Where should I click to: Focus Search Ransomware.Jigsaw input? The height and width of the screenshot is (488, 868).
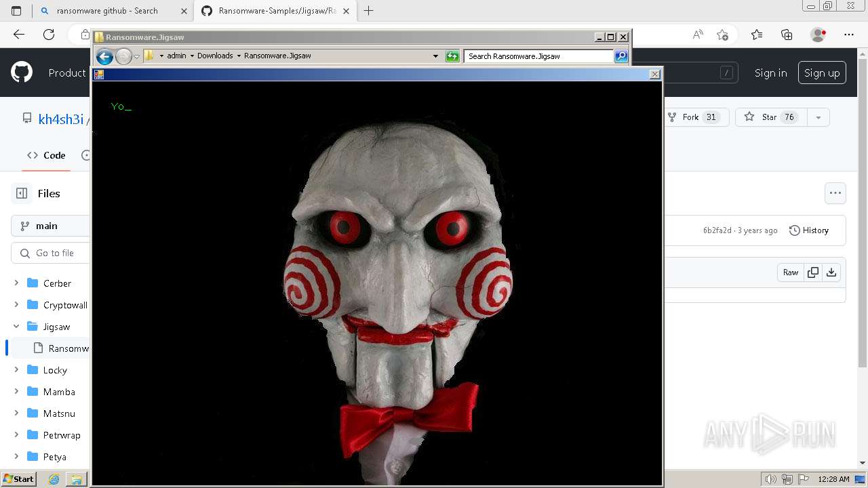pos(539,56)
